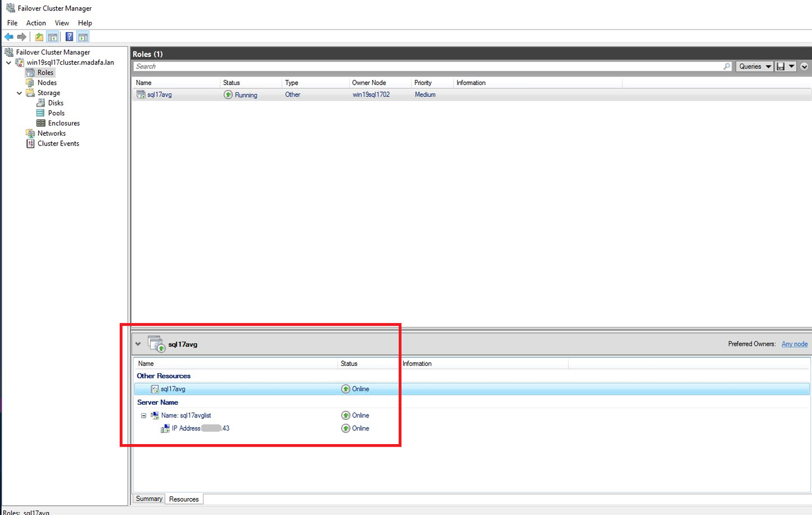Screen dimensions: 812x515
Task: Click the Status header in resources pane
Action: (369, 364)
